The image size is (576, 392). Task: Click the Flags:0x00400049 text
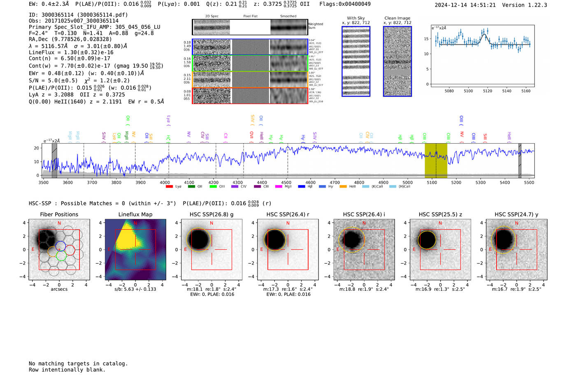(345, 4)
